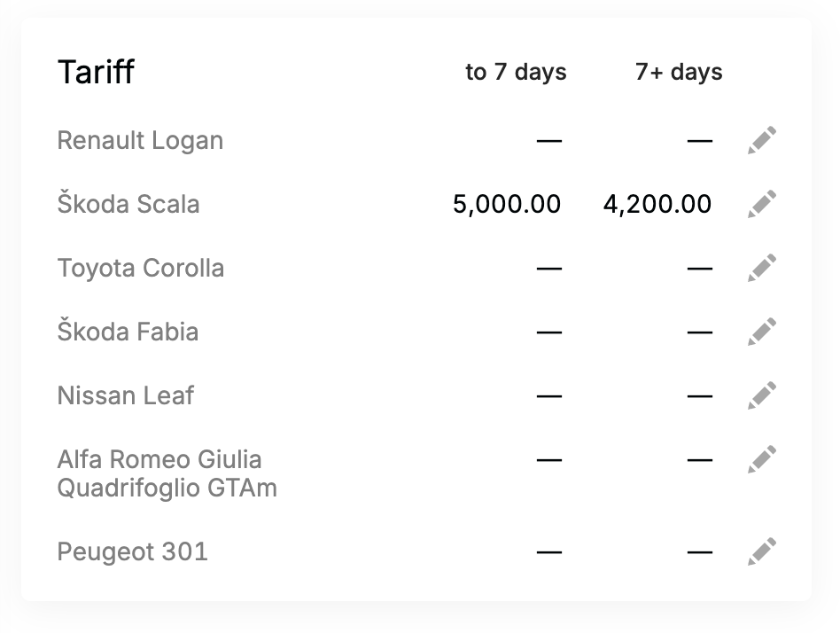The height and width of the screenshot is (633, 840).
Task: Edit the Nissan Leaf tariff
Action: pyautogui.click(x=762, y=395)
